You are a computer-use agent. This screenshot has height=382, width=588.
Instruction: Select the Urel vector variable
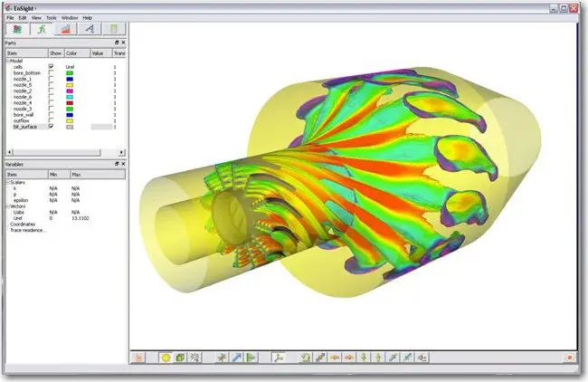click(x=17, y=218)
